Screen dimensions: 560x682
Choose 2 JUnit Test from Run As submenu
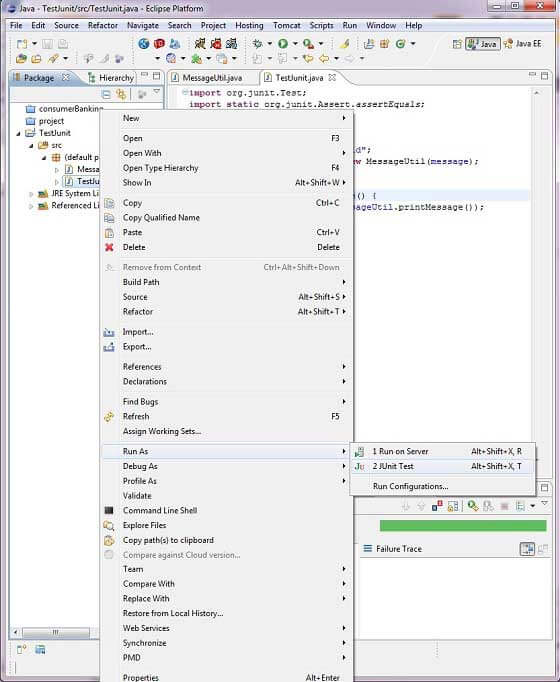(x=443, y=466)
